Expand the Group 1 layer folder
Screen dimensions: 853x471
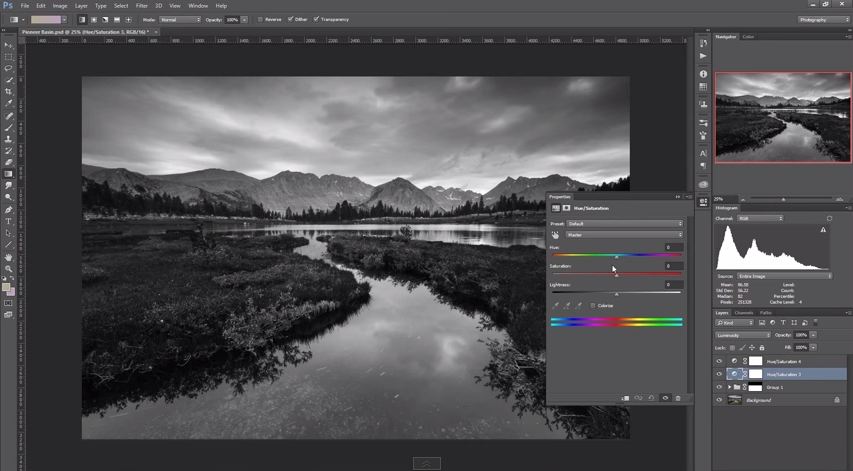coord(729,387)
